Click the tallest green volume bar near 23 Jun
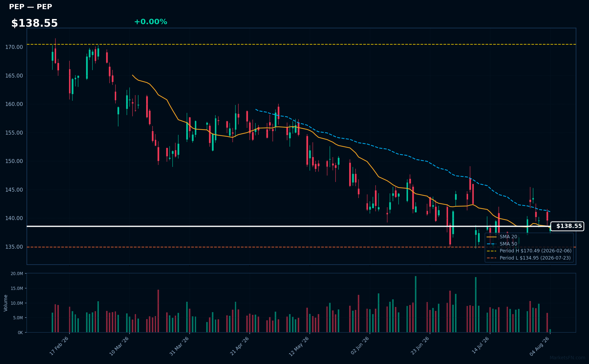The height and width of the screenshot is (364, 589). pos(416,304)
